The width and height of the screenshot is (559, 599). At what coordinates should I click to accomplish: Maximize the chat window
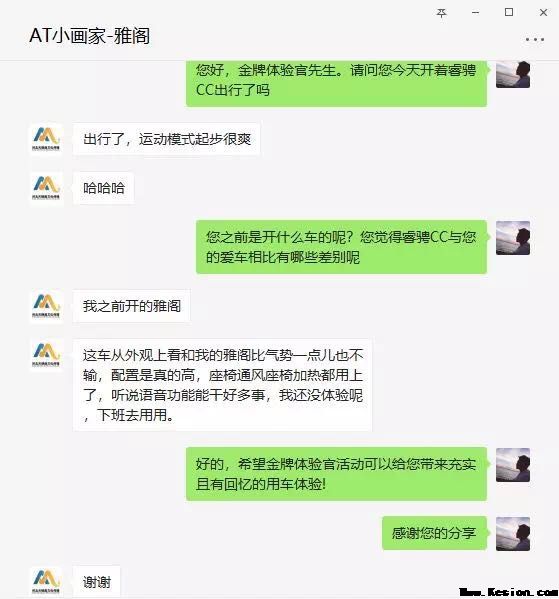coord(509,12)
